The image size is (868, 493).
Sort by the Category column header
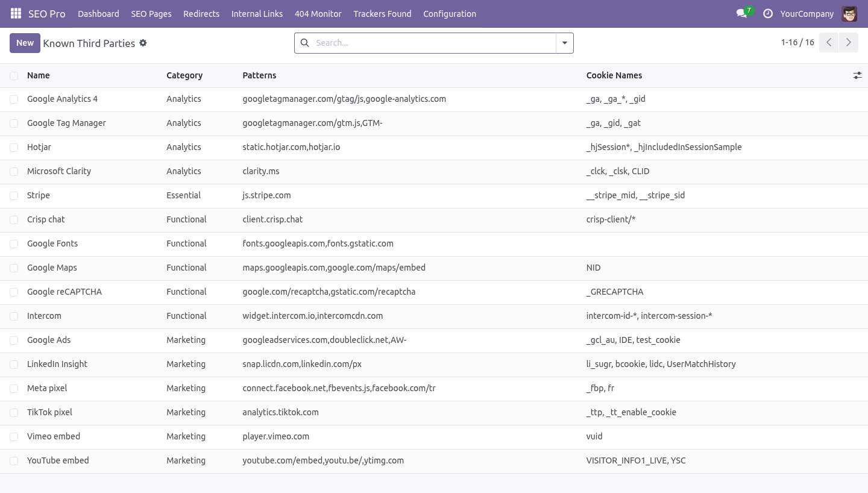tap(184, 75)
